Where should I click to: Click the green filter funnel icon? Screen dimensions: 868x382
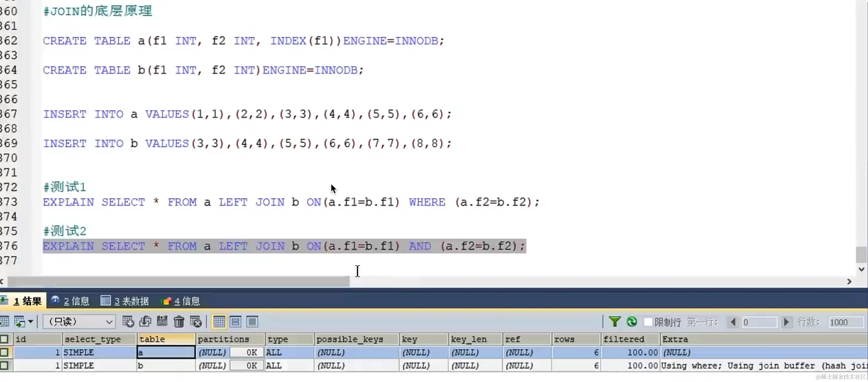pos(615,322)
